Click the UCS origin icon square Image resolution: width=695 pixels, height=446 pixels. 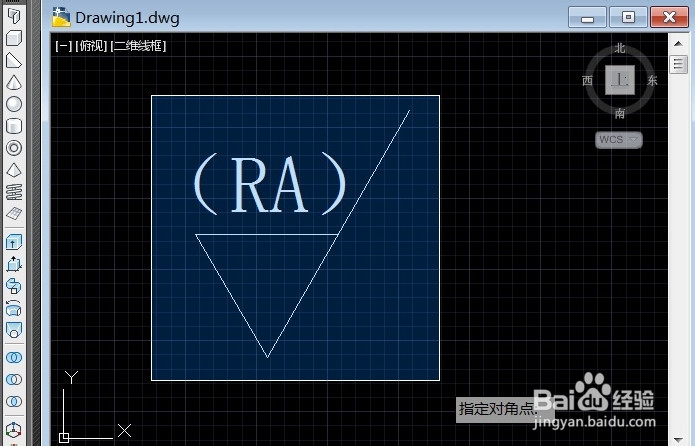click(64, 438)
